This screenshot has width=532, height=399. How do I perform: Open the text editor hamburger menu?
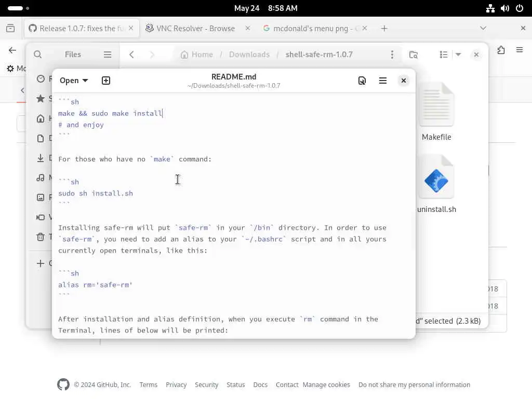point(383,81)
